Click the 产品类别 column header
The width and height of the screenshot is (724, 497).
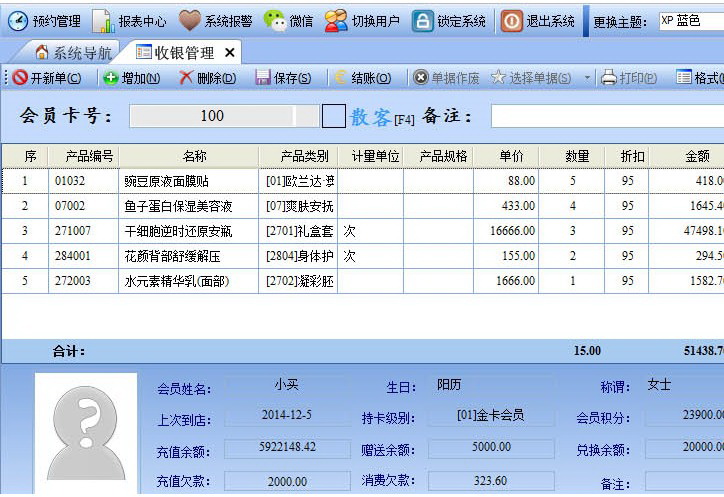[x=298, y=156]
